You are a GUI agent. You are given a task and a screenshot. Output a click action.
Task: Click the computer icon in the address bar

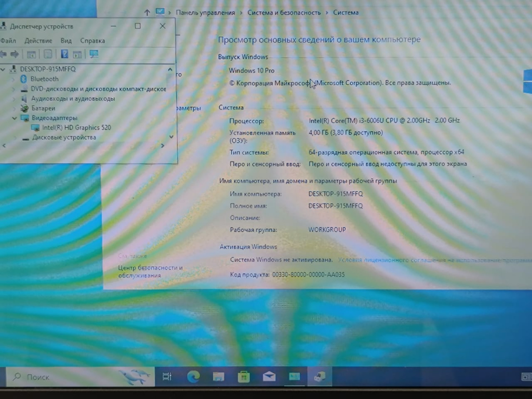pyautogui.click(x=160, y=12)
